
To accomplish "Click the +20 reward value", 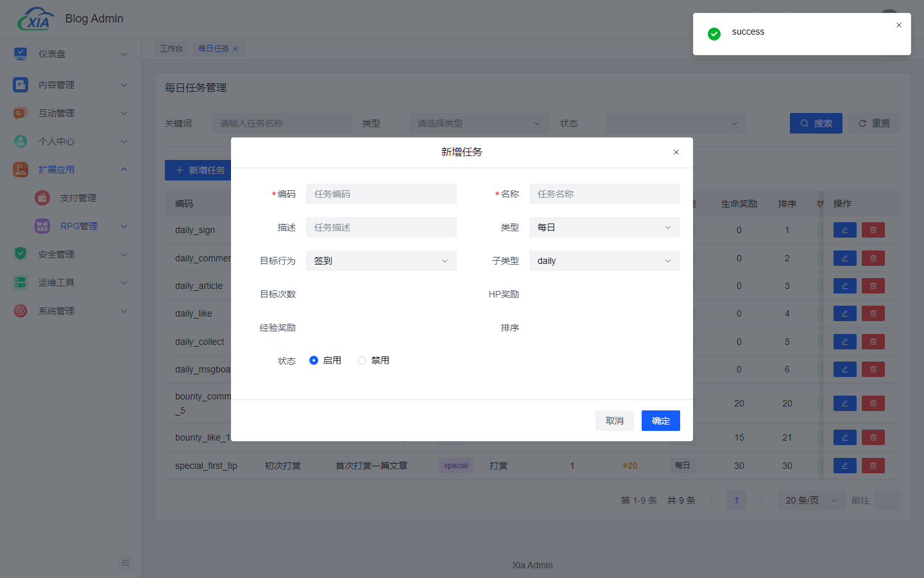I will pos(630,466).
